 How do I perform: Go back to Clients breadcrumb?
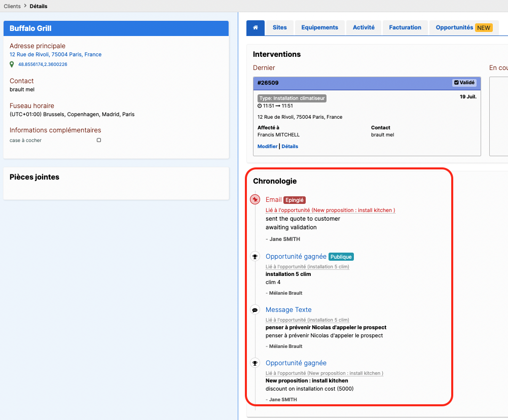(x=12, y=6)
